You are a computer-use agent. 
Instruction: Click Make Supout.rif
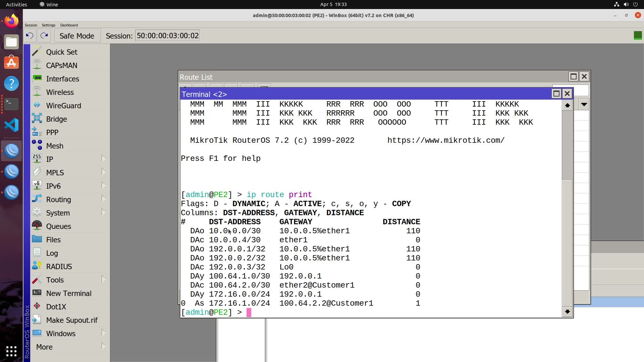pyautogui.click(x=70, y=320)
